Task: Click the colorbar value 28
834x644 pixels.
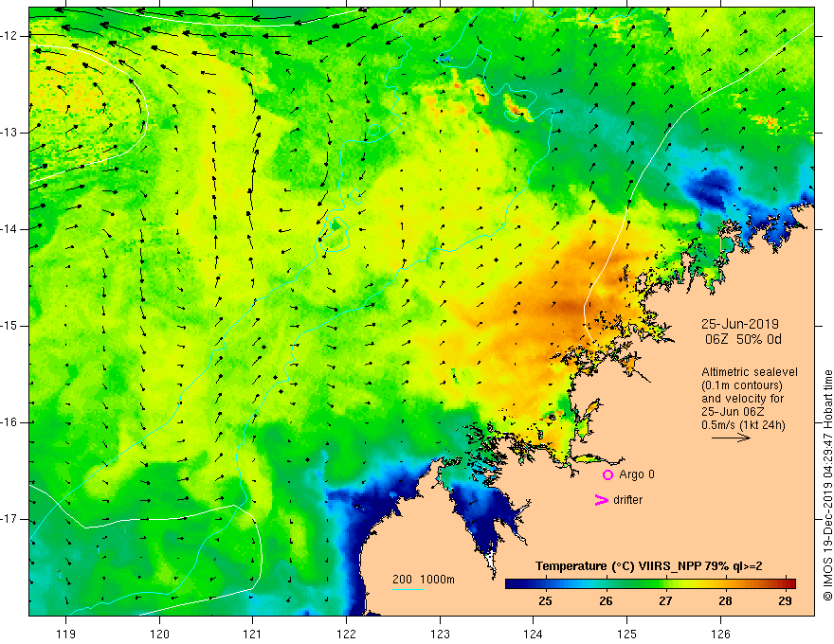Action: (x=725, y=601)
